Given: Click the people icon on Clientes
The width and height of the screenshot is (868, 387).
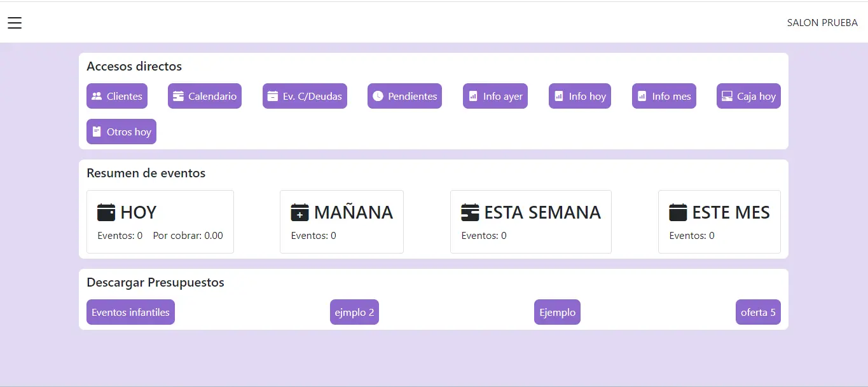Looking at the screenshot, I should (x=97, y=96).
